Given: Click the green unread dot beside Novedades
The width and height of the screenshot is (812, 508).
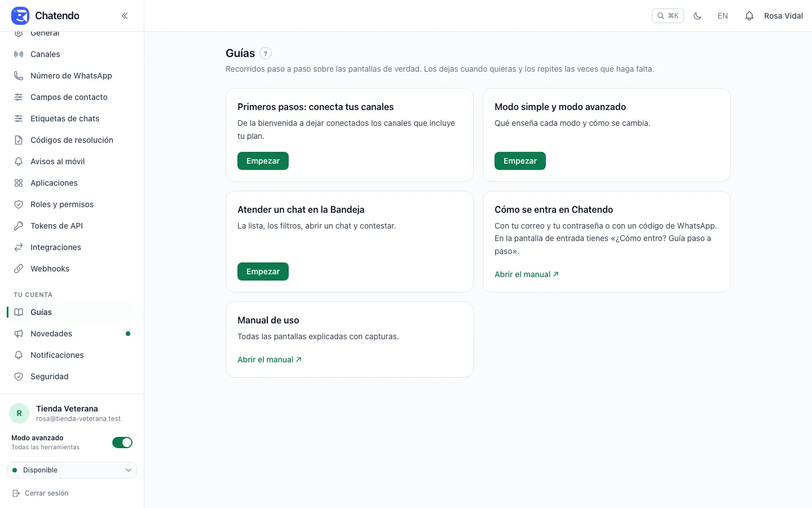Looking at the screenshot, I should coord(128,334).
